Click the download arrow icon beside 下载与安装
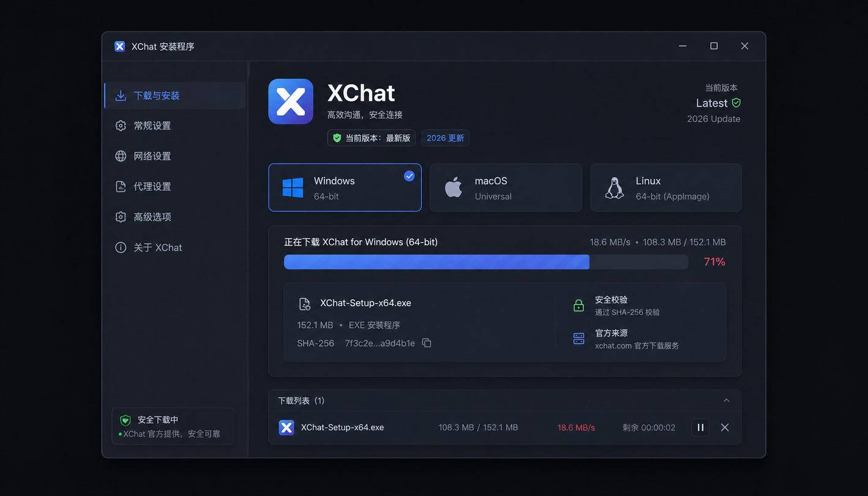The image size is (868, 496). (x=121, y=96)
